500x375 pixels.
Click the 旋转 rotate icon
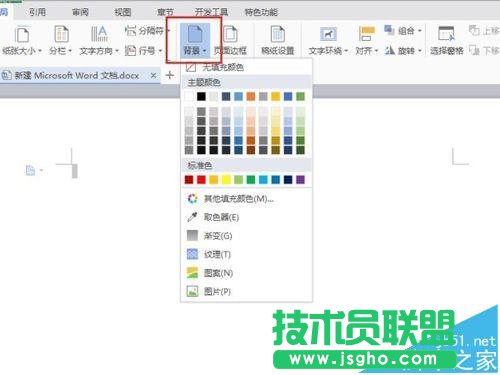point(390,50)
